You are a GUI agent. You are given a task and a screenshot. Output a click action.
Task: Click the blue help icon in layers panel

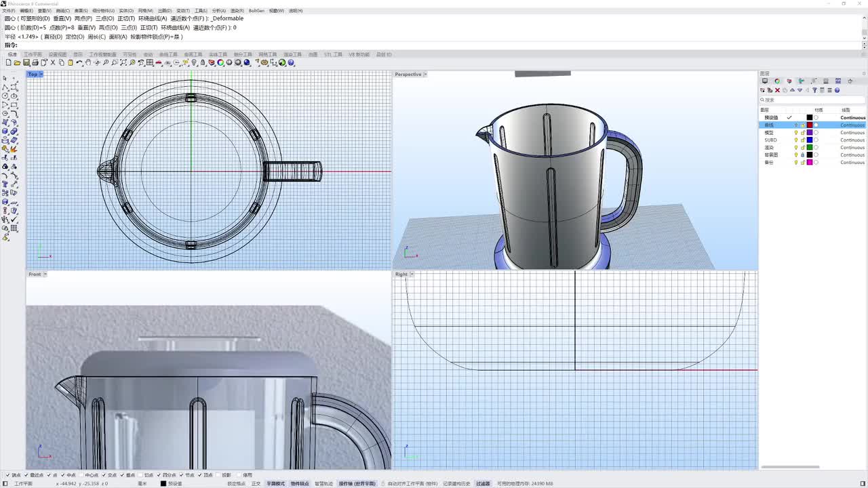coord(837,90)
